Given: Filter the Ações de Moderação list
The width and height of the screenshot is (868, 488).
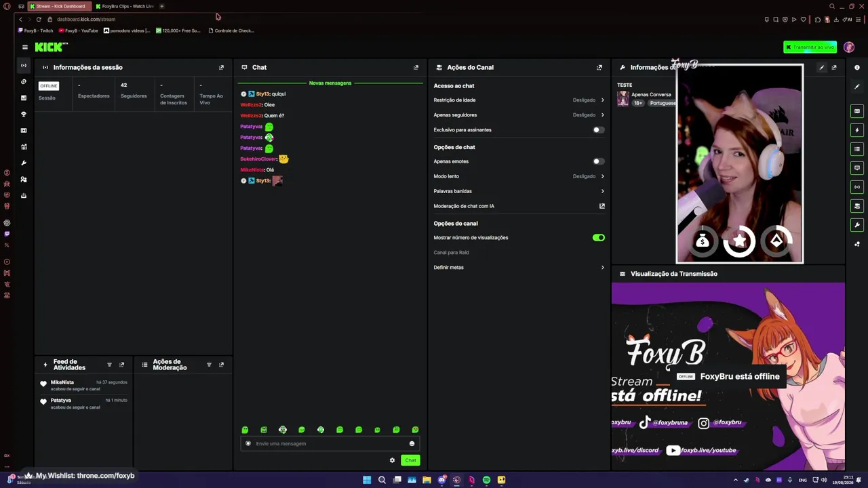Looking at the screenshot, I should click(209, 365).
